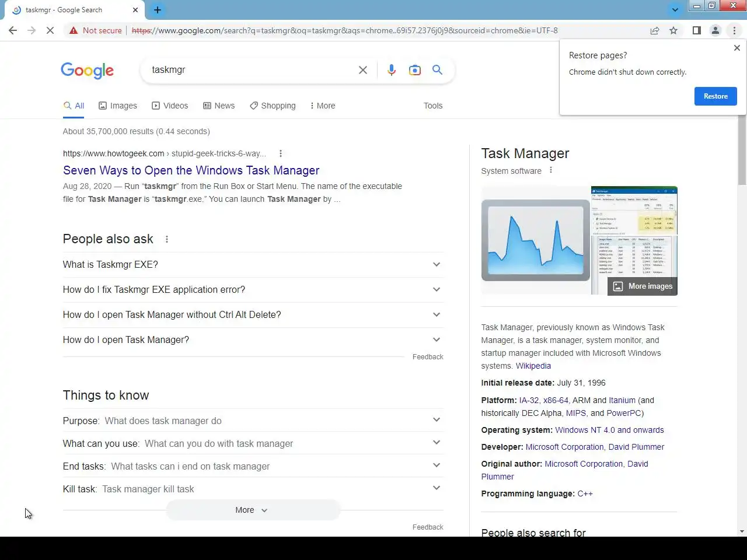Screen dimensions: 747x560
Task: Open Windows NT 4.0 and onwards link
Action: point(609,430)
